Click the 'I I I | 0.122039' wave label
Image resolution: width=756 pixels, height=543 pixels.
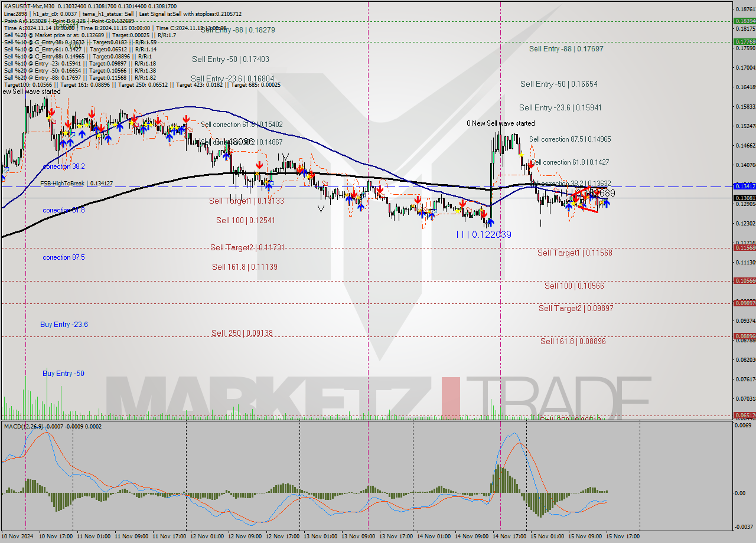tap(483, 234)
